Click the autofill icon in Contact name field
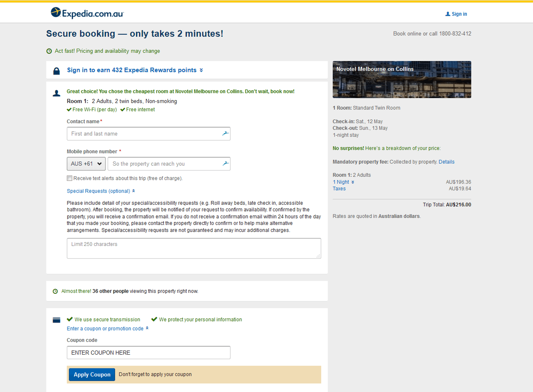 (225, 134)
